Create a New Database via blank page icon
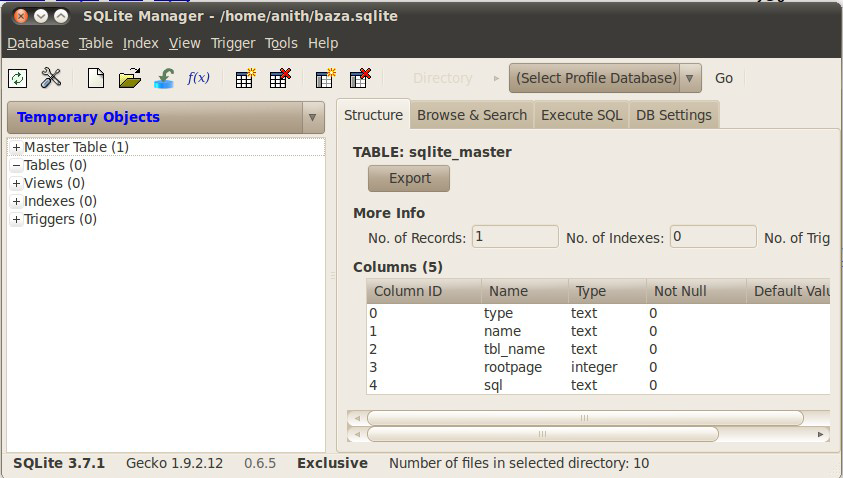The image size is (843, 478). (96, 78)
